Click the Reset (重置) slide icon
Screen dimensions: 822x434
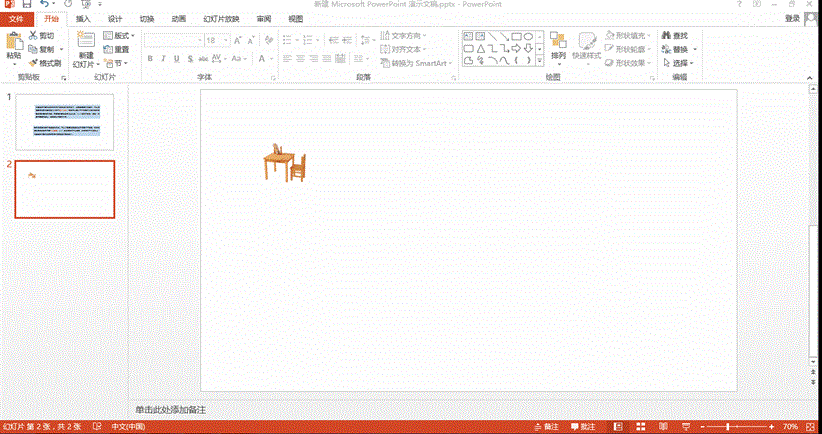[115, 49]
